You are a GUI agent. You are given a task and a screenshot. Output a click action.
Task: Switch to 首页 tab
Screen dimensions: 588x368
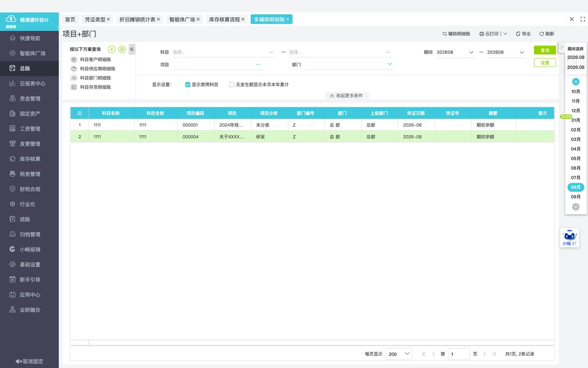[70, 20]
